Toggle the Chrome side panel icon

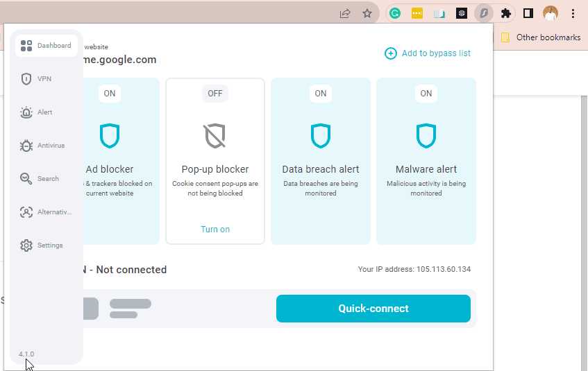coord(528,14)
